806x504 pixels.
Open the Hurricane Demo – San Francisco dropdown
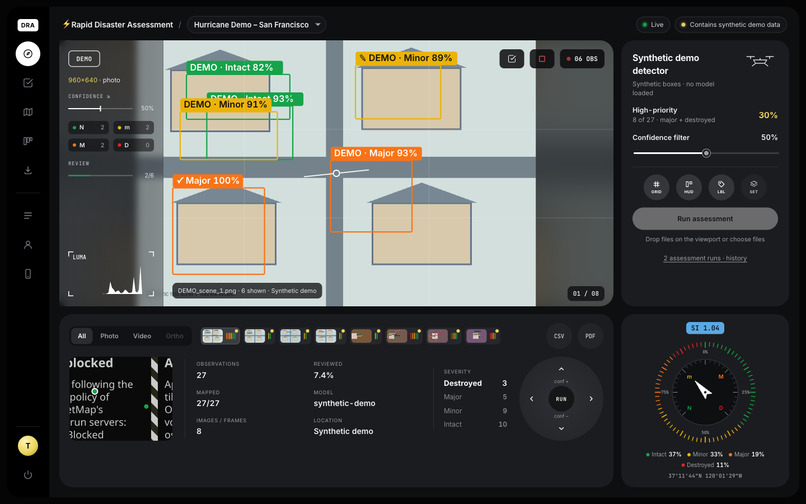tap(257, 25)
